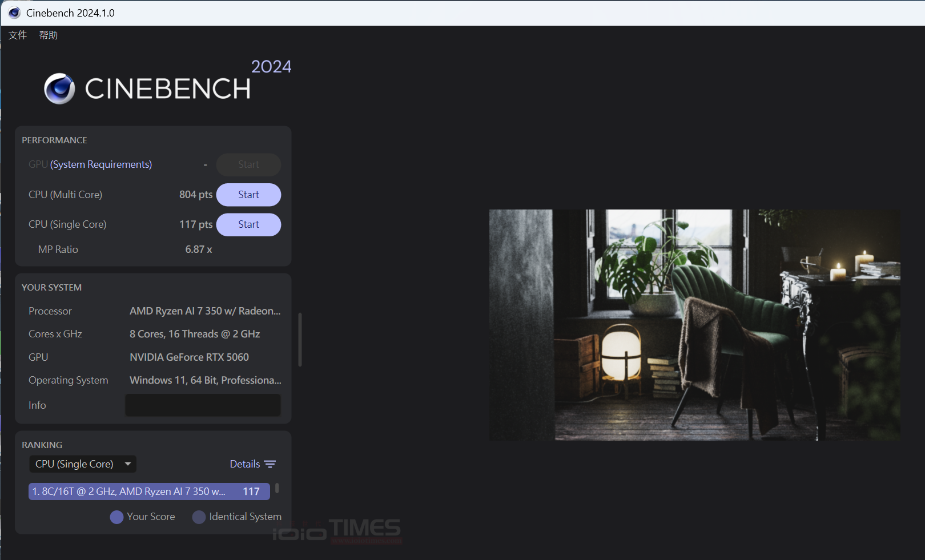Screen dimensions: 925x560
Task: Click the Identical System legend circle
Action: pyautogui.click(x=199, y=517)
